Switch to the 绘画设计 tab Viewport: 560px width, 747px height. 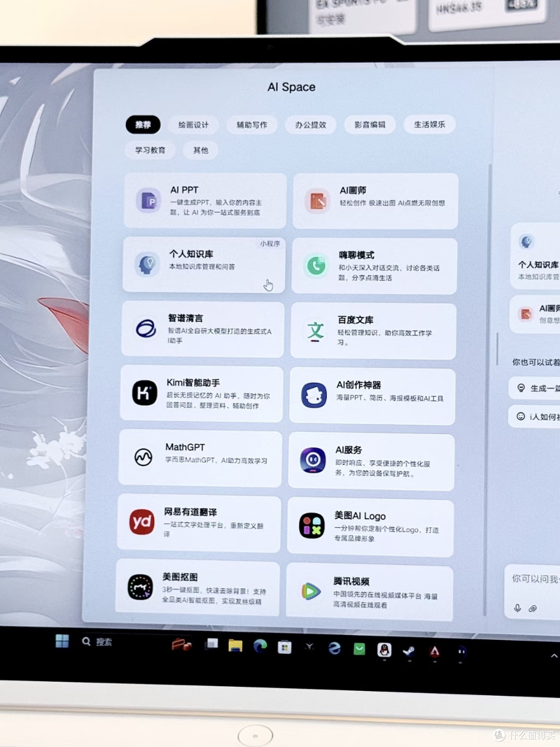pyautogui.click(x=193, y=125)
